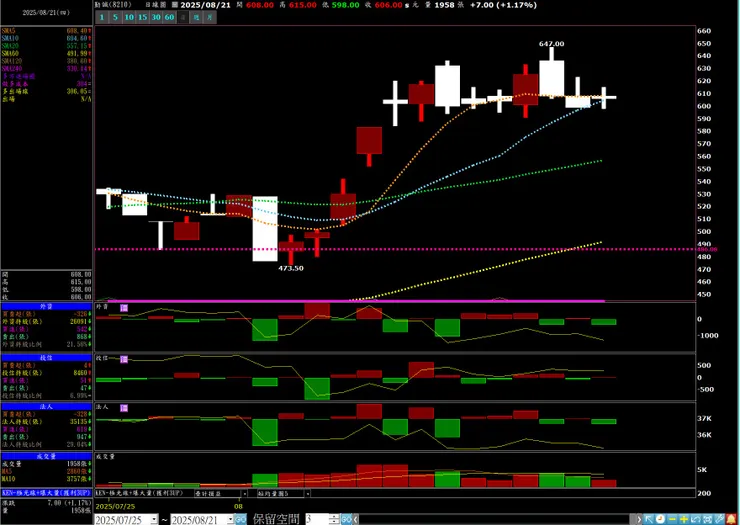Select the daily 日 timeframe button

[x=183, y=17]
